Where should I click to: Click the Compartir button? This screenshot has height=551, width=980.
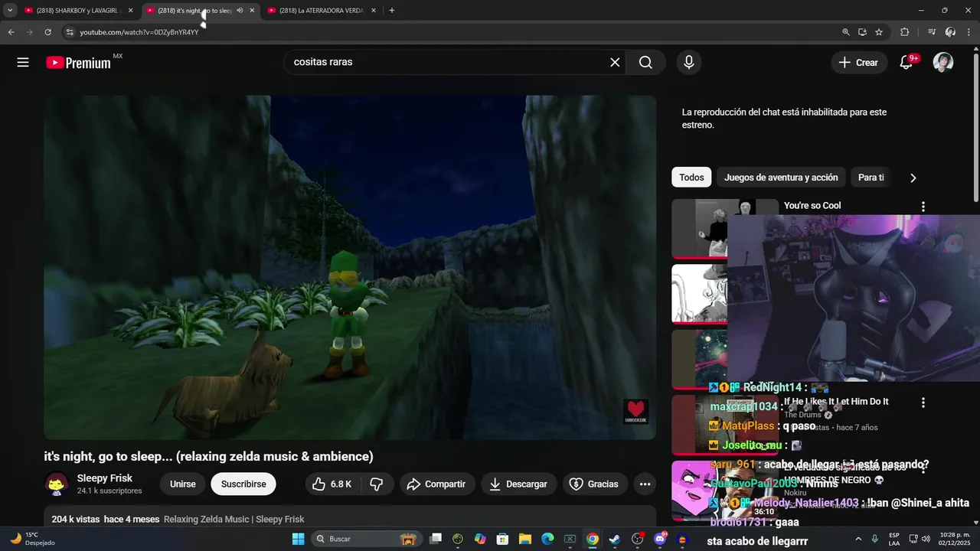tap(436, 484)
